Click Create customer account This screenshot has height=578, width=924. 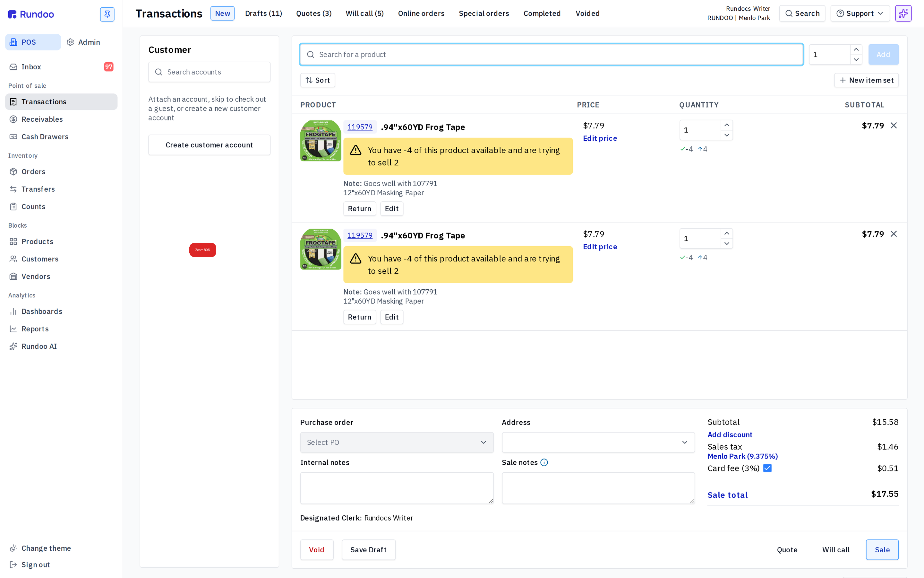click(209, 145)
